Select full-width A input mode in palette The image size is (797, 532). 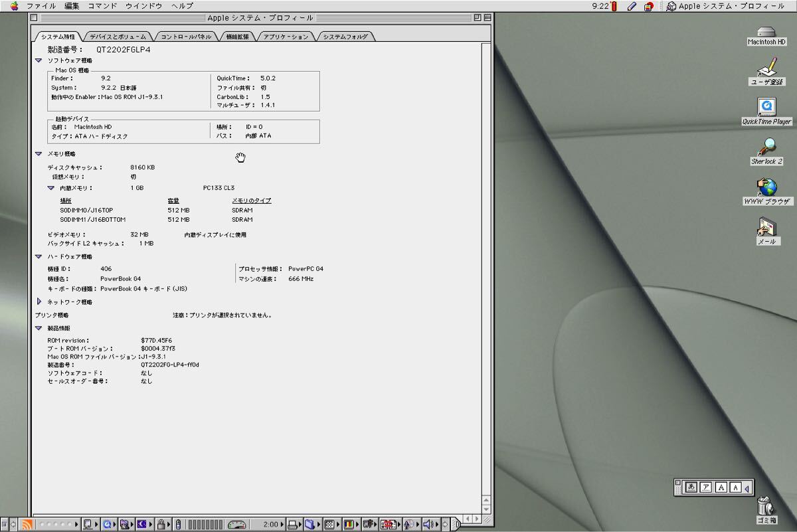721,488
